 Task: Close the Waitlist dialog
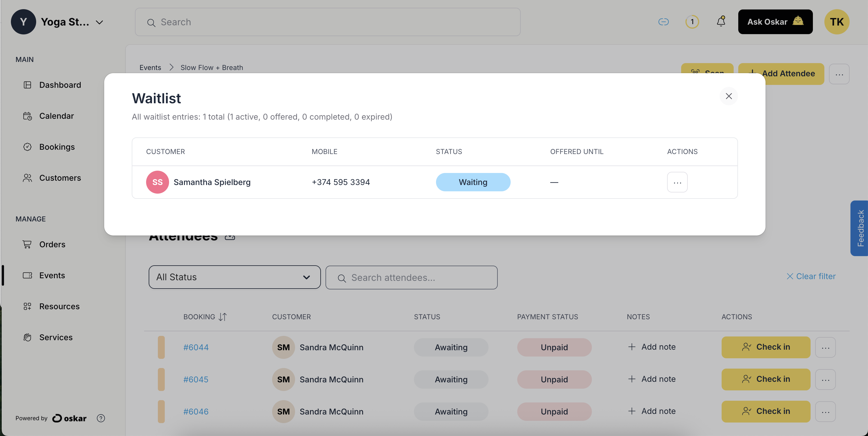(728, 96)
